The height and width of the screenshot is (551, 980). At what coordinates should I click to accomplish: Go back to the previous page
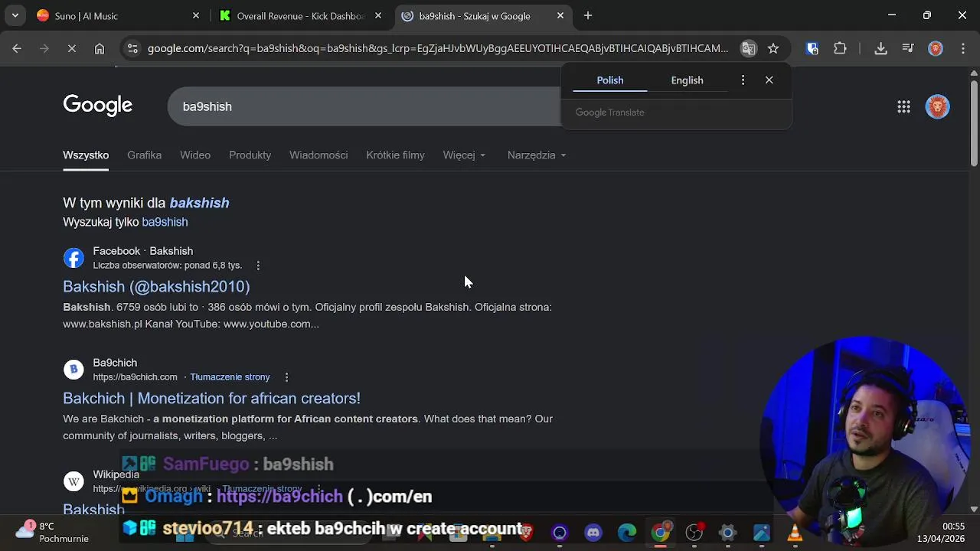(17, 48)
